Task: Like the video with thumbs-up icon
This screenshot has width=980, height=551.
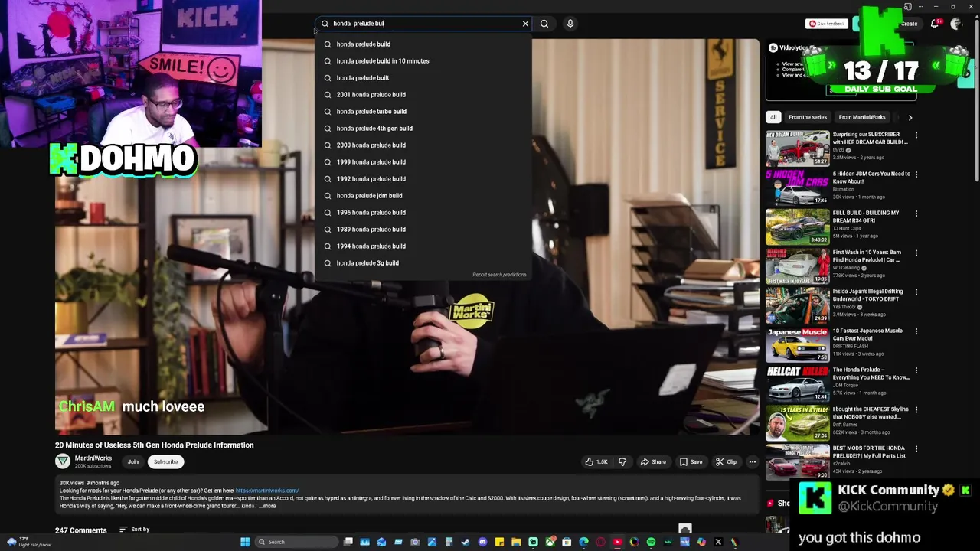Action: [x=596, y=462]
